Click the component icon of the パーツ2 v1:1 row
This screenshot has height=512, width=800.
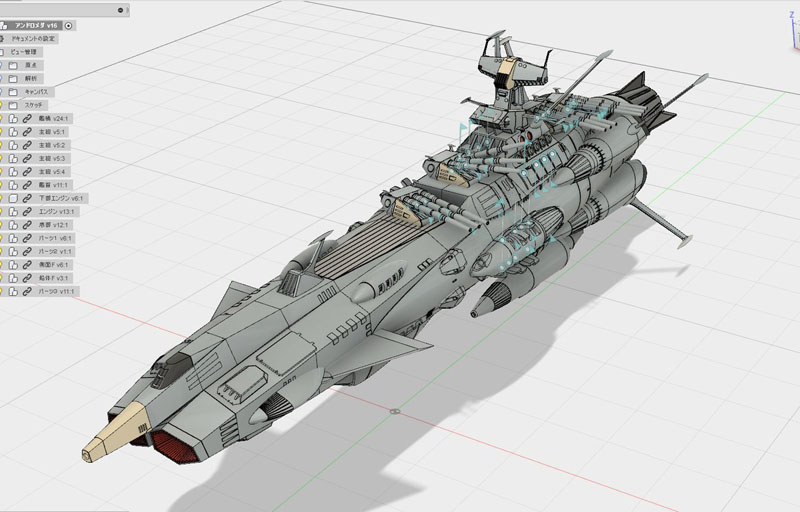(x=14, y=251)
